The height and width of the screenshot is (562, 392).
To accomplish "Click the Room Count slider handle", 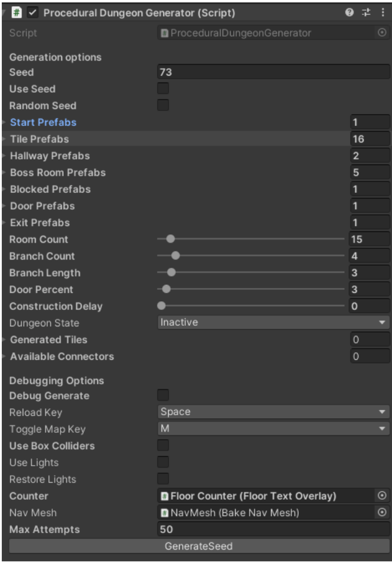I will (170, 239).
